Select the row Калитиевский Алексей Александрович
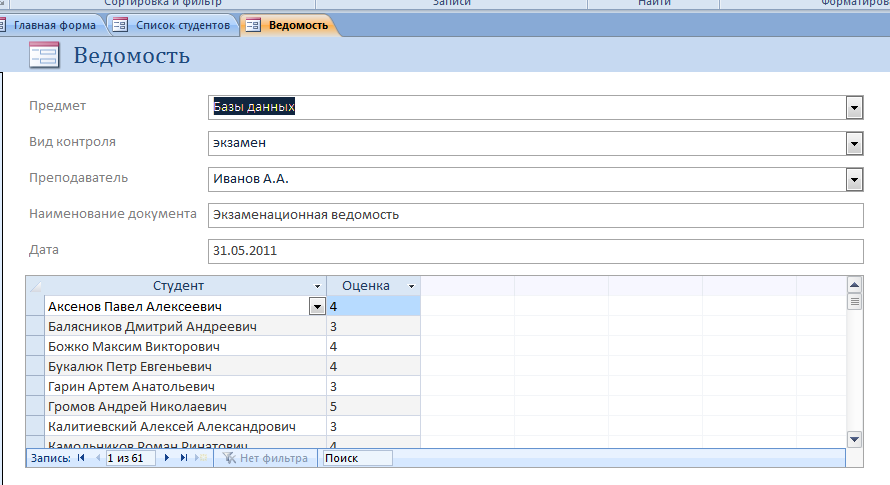The image size is (890, 485). tap(186, 427)
